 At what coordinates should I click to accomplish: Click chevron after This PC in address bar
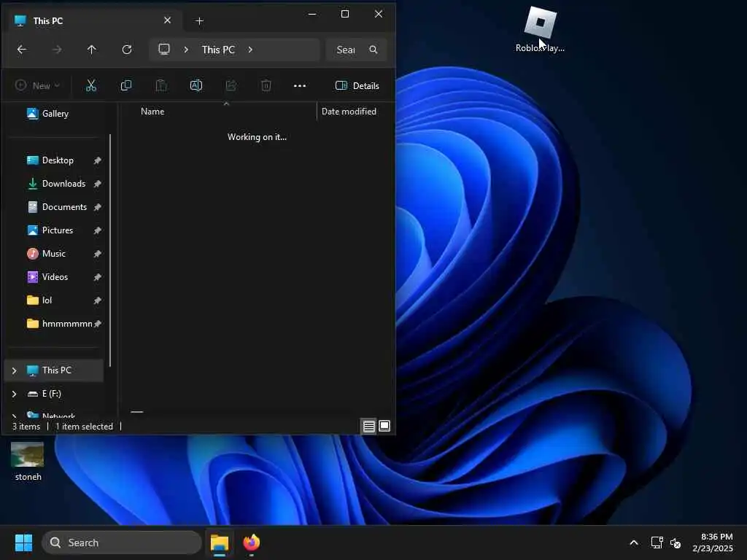(x=251, y=50)
